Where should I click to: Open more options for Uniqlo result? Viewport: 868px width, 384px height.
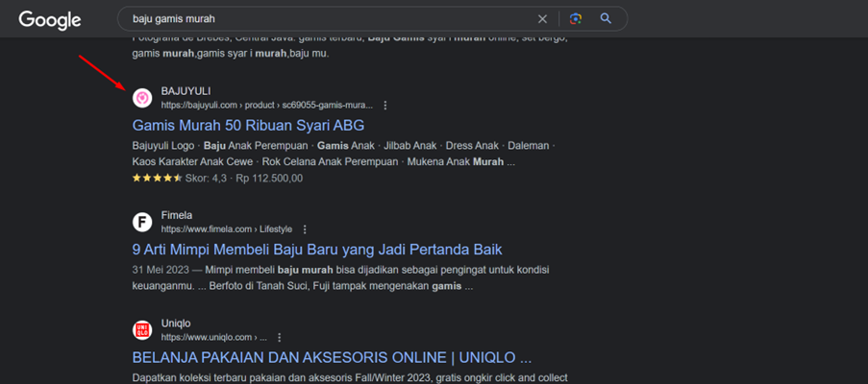click(279, 337)
